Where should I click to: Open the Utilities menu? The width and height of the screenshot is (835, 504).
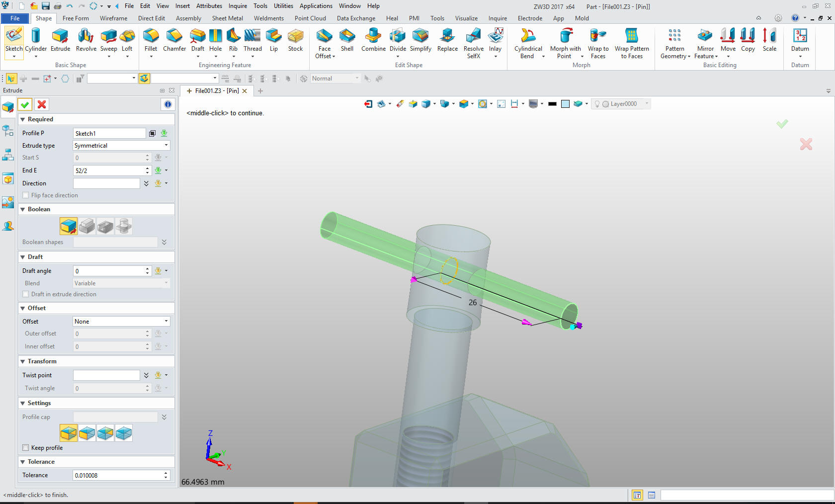pos(283,6)
